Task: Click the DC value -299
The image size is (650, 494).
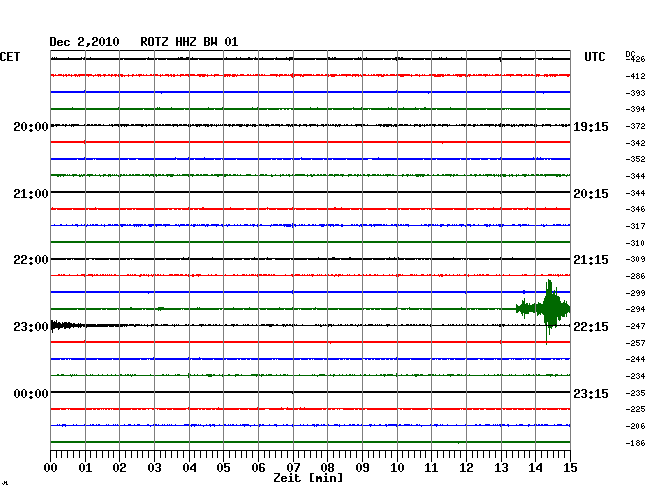Action: 635,293
